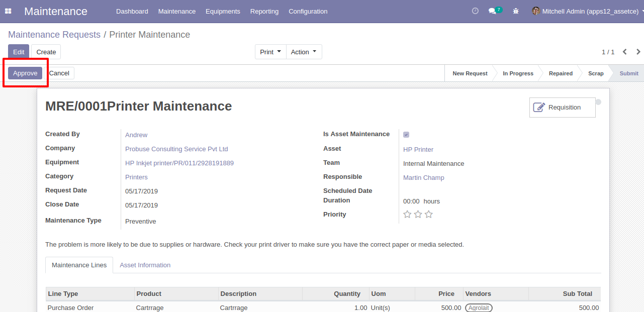Screen dimensions: 644x312
Task: Set priority to three stars
Action: [x=428, y=215]
